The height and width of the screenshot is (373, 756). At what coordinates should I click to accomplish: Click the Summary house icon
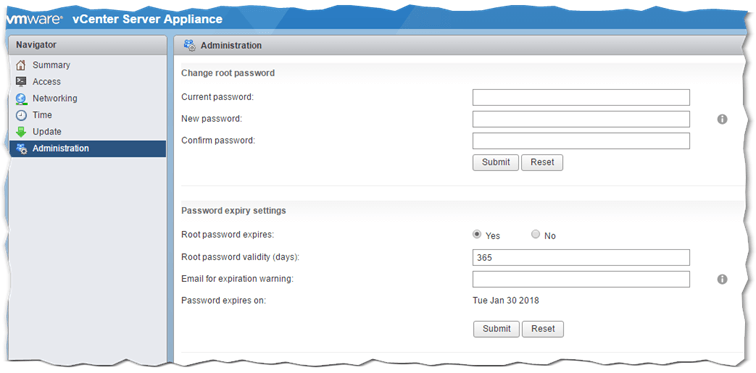[21, 65]
